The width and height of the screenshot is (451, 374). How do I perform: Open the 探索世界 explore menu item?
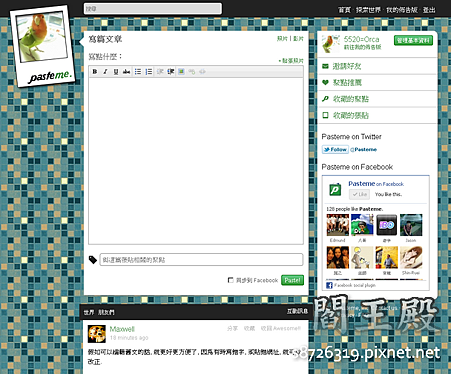(x=368, y=10)
